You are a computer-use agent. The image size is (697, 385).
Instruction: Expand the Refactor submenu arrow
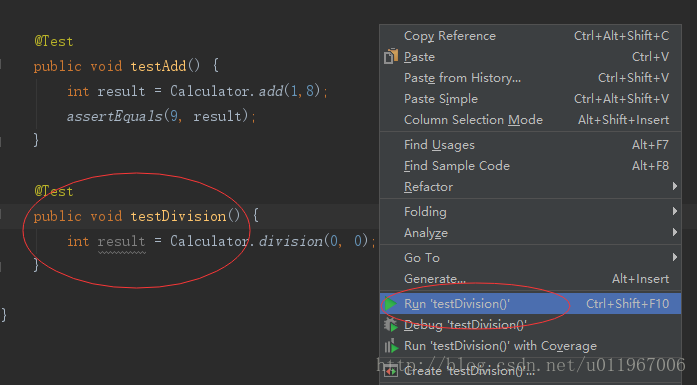tap(675, 186)
